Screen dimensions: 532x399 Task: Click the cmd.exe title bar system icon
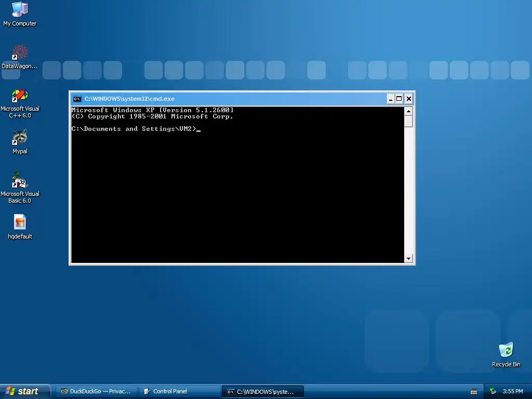click(x=77, y=99)
